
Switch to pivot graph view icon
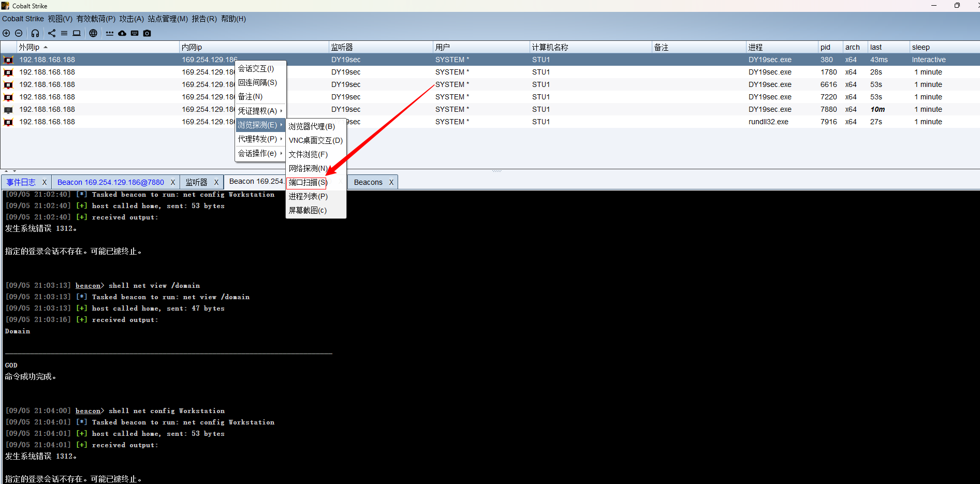[x=52, y=33]
